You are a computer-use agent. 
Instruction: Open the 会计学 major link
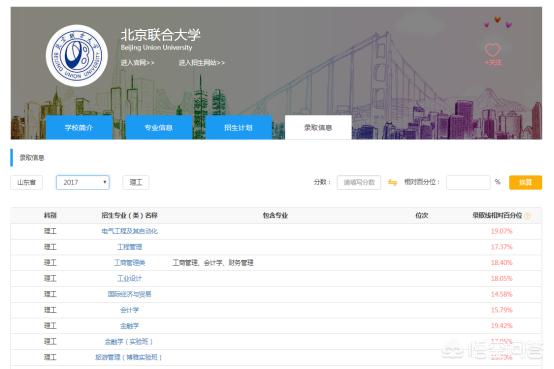point(129,310)
